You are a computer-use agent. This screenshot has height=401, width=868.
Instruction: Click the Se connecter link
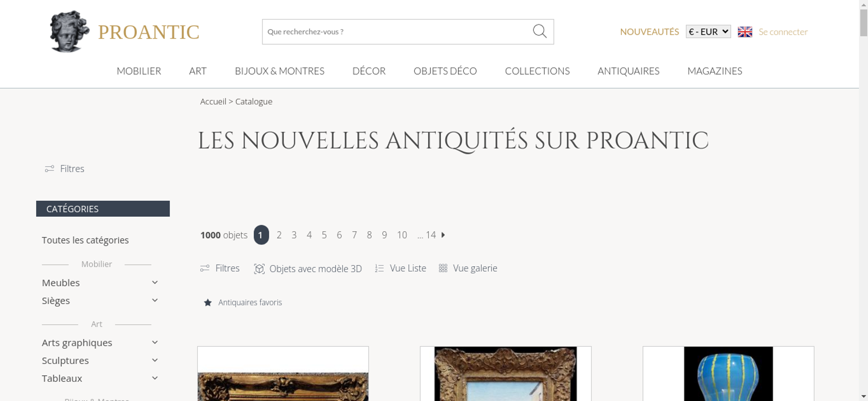[783, 32]
